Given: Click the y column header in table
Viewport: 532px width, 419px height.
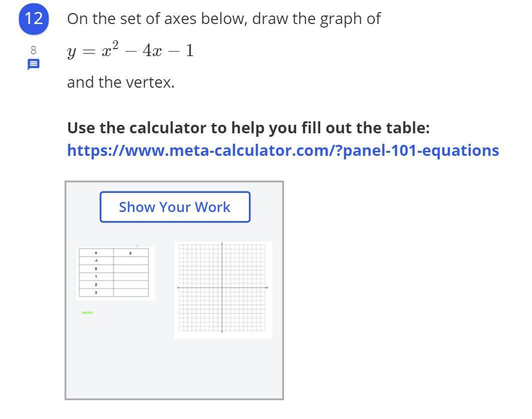Looking at the screenshot, I should tap(131, 253).
